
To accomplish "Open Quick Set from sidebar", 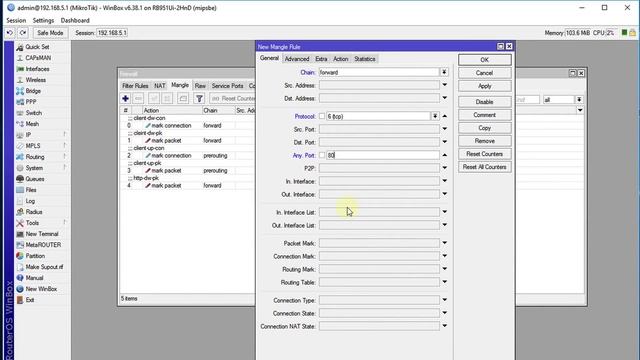I will (38, 47).
